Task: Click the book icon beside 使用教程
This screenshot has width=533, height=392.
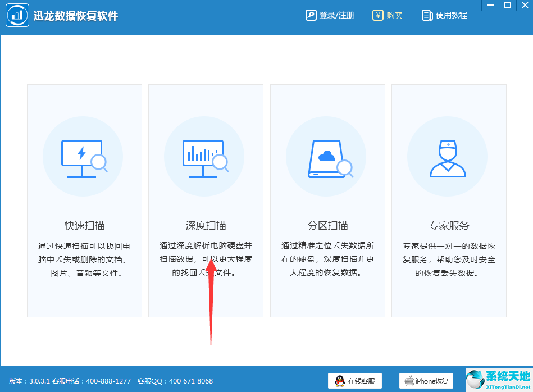Action: click(427, 15)
